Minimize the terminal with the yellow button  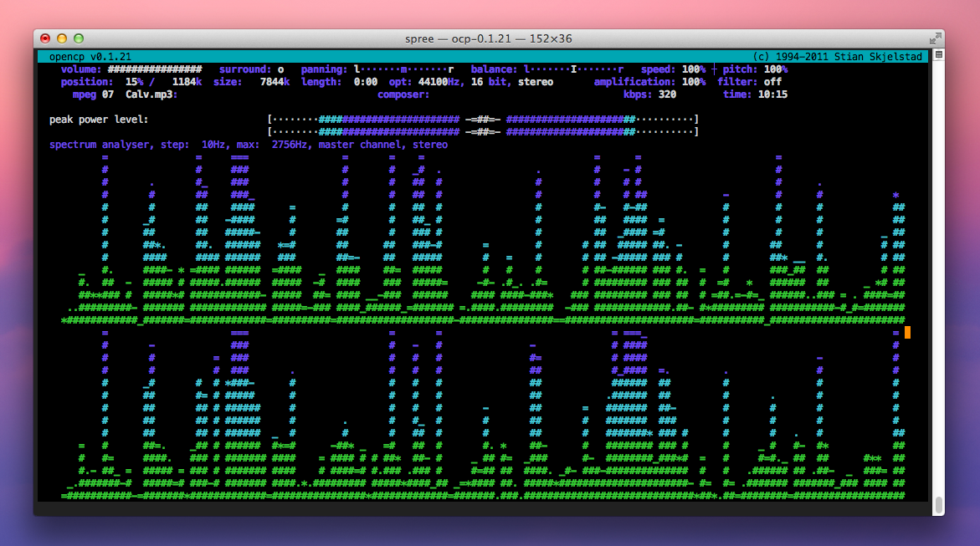[62, 38]
